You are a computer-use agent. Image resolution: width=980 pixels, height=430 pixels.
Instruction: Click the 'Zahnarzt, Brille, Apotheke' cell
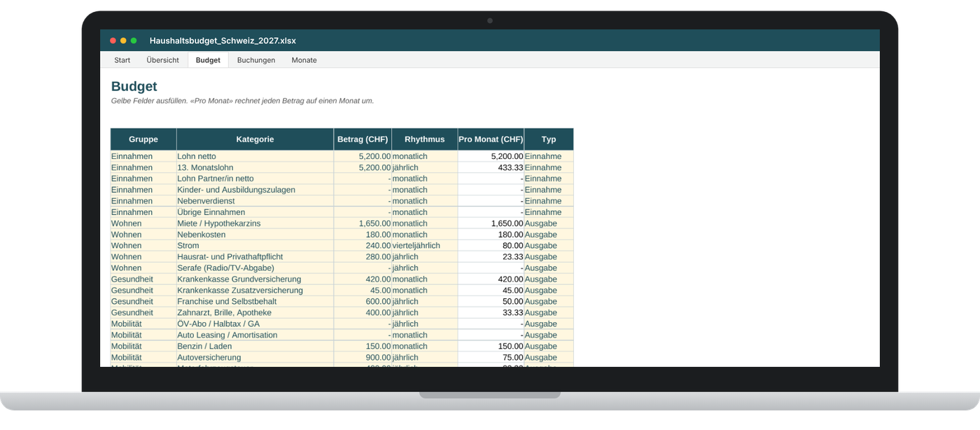pyautogui.click(x=255, y=312)
